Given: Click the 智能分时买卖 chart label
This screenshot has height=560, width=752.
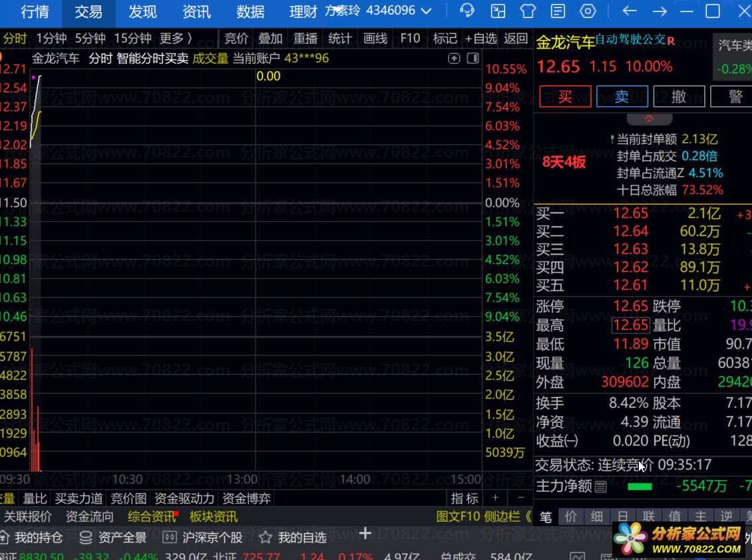Looking at the screenshot, I should [152, 59].
